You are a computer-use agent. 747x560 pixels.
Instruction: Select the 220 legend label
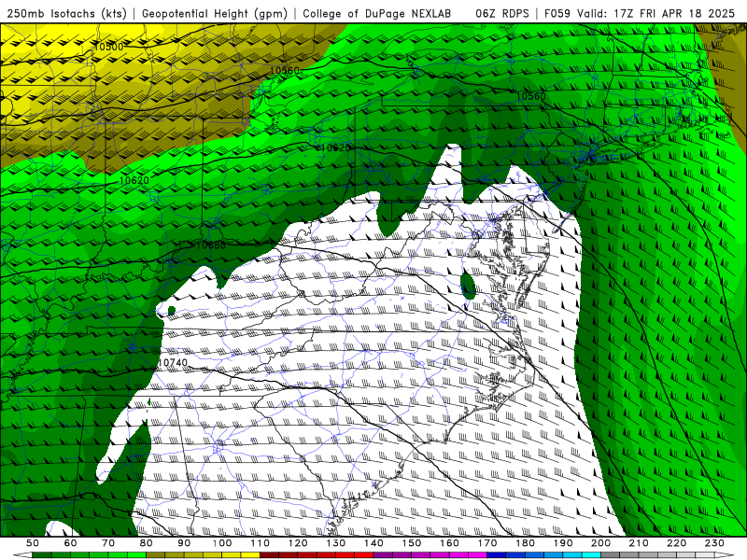[676, 543]
